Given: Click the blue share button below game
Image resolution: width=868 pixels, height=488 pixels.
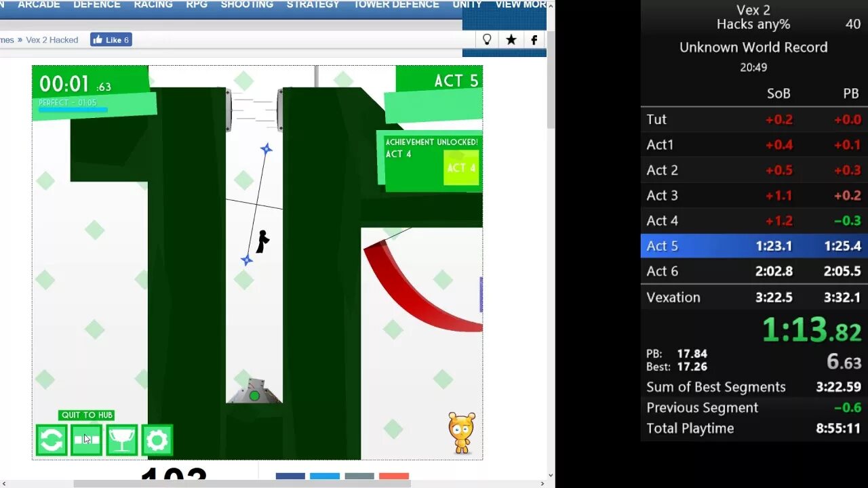Looking at the screenshot, I should point(290,476).
